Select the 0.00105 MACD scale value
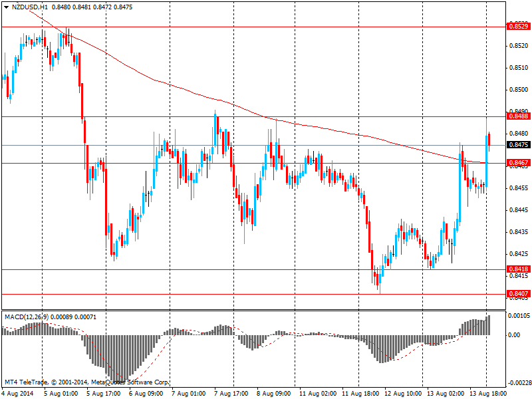Image resolution: width=532 pixels, height=399 pixels. pyautogui.click(x=519, y=316)
